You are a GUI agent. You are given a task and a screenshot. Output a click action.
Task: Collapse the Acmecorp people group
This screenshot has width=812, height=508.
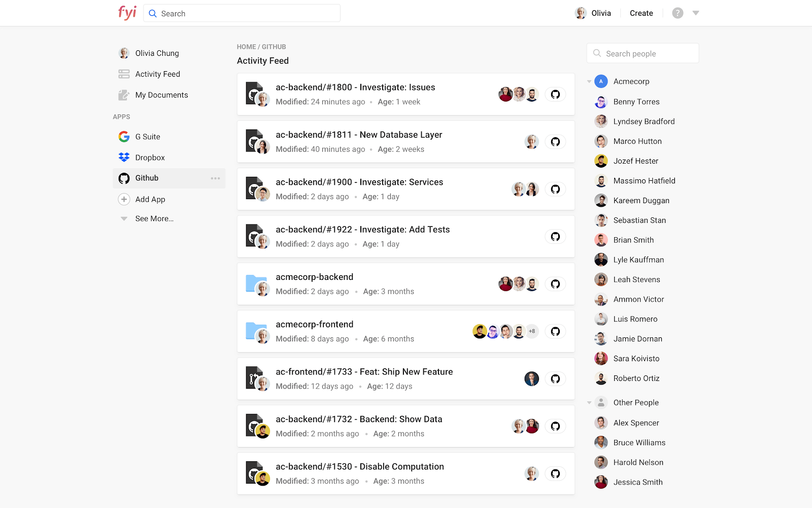[x=589, y=81]
